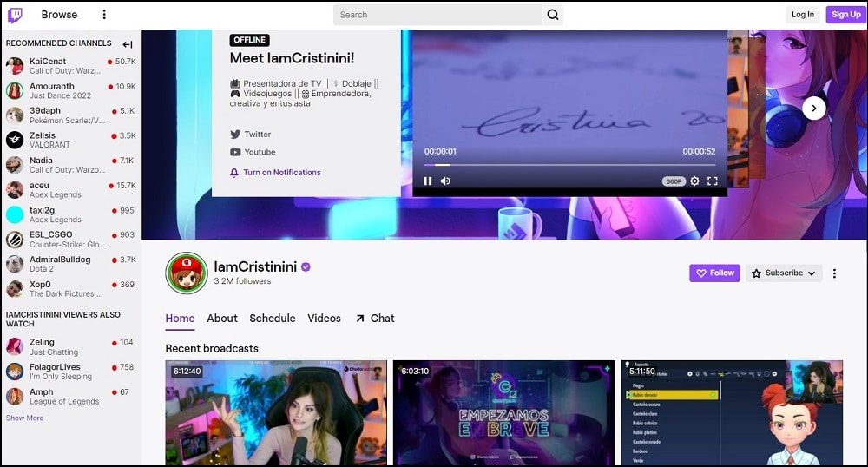Open the Chat popout tab
This screenshot has width=868, height=467.
click(375, 319)
